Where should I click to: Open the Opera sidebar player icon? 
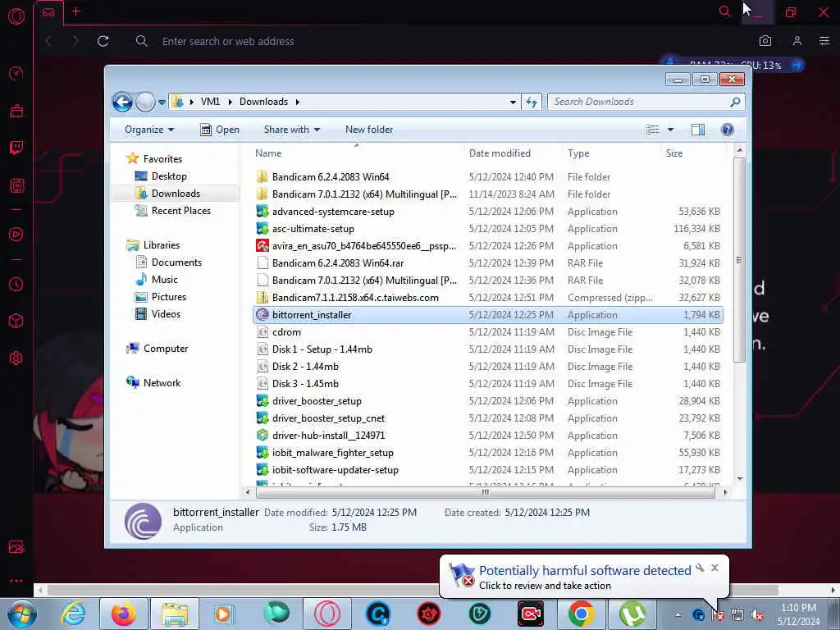pyautogui.click(x=16, y=234)
